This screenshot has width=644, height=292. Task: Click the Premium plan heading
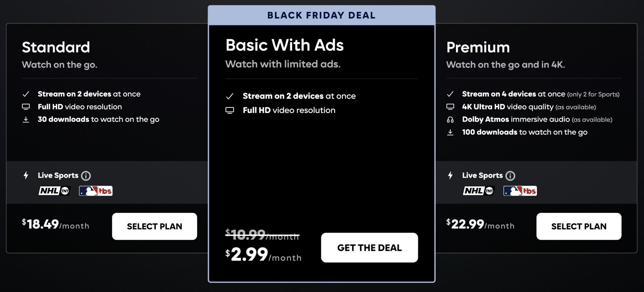478,47
